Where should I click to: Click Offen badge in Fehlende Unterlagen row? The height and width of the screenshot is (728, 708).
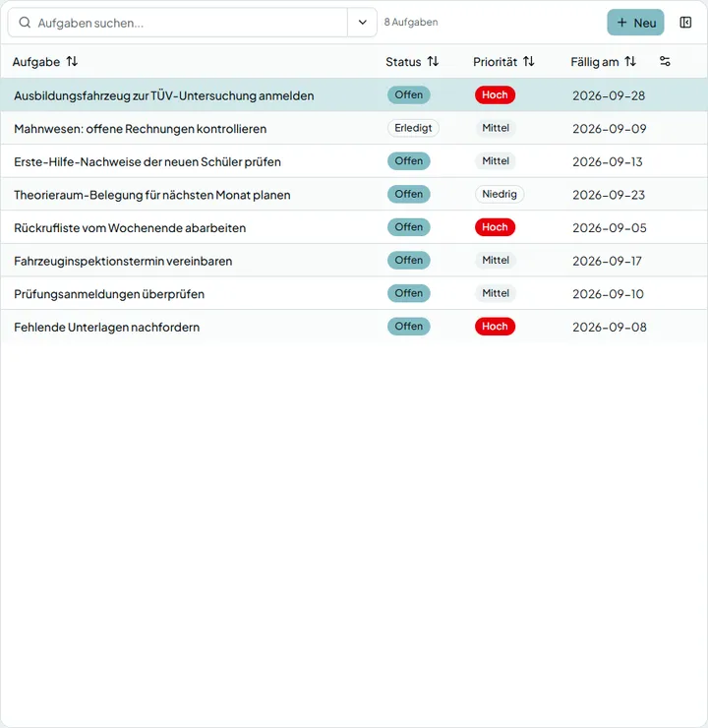[409, 327]
